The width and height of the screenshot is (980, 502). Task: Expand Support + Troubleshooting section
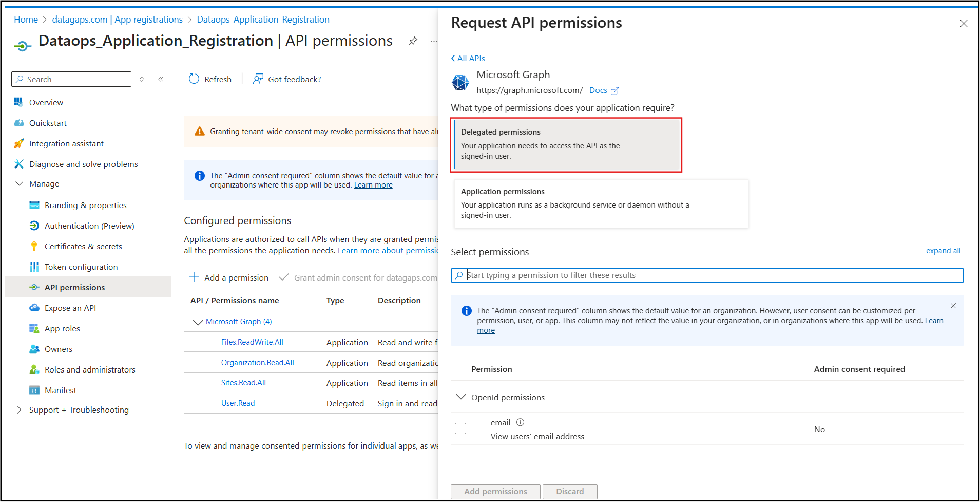20,410
